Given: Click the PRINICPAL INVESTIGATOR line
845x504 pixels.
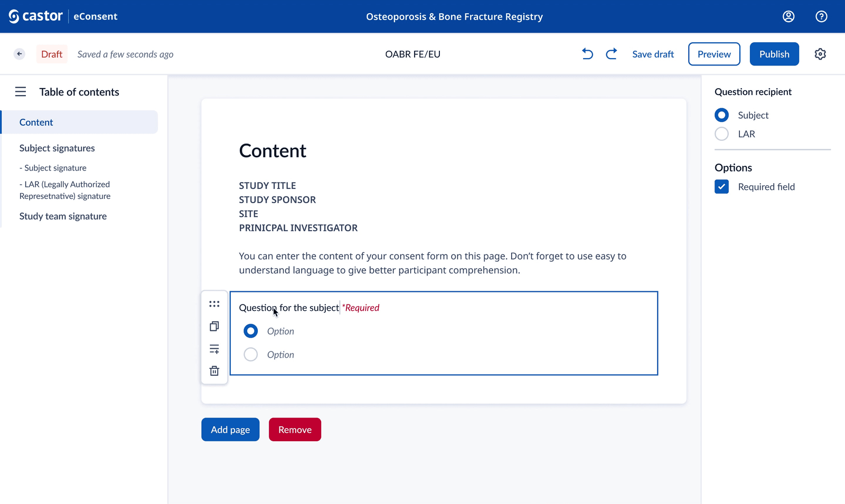Looking at the screenshot, I should [x=298, y=228].
